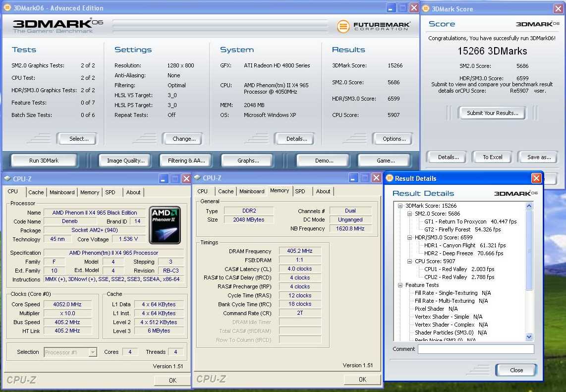
Task: Open SPD tab in the right CPU-Z window
Action: point(300,191)
